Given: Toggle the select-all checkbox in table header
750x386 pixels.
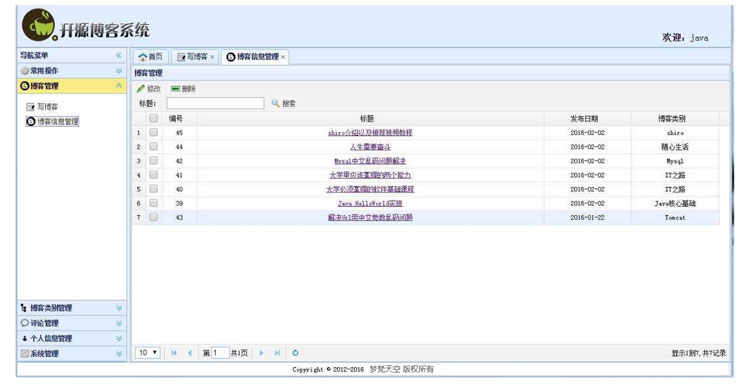Looking at the screenshot, I should pos(154,118).
